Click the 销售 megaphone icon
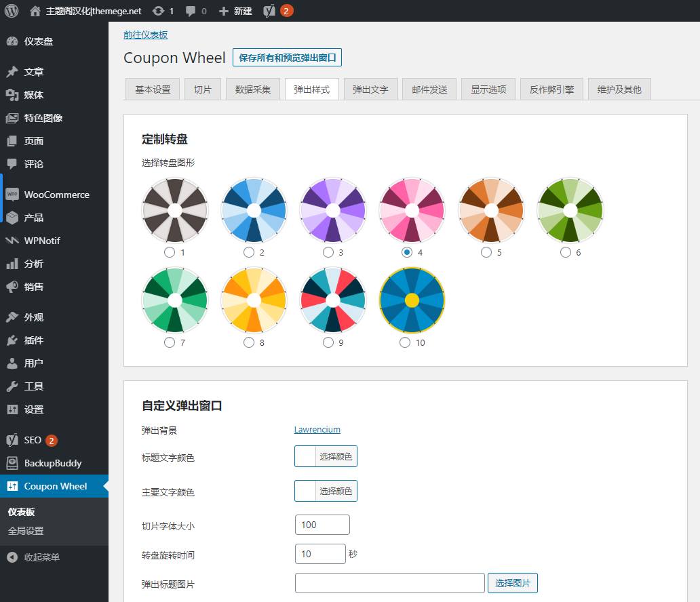Screen dimensions: 700x602 click(12, 287)
